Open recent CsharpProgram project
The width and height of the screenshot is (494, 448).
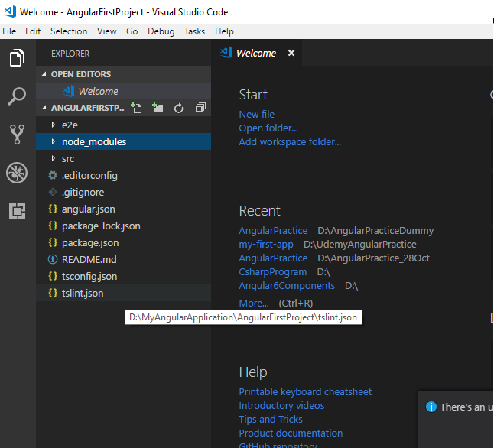272,272
